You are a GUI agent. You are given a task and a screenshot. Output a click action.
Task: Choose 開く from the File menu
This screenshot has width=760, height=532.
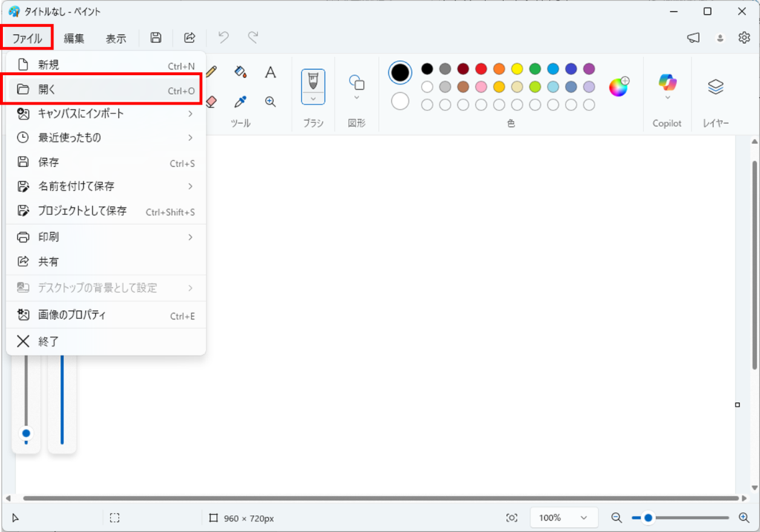(104, 90)
